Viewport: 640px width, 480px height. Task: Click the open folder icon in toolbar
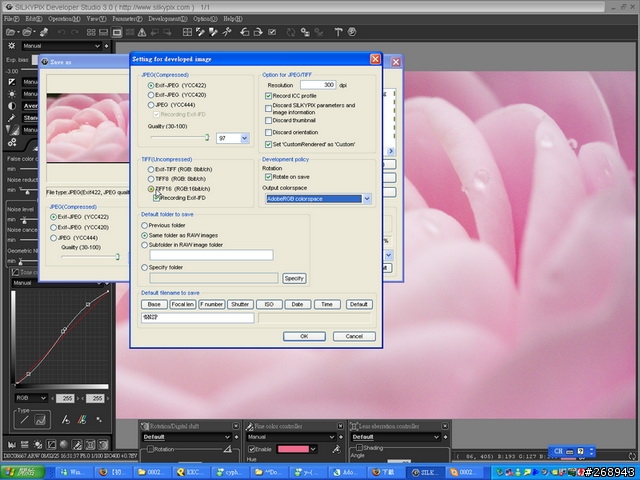27,32
